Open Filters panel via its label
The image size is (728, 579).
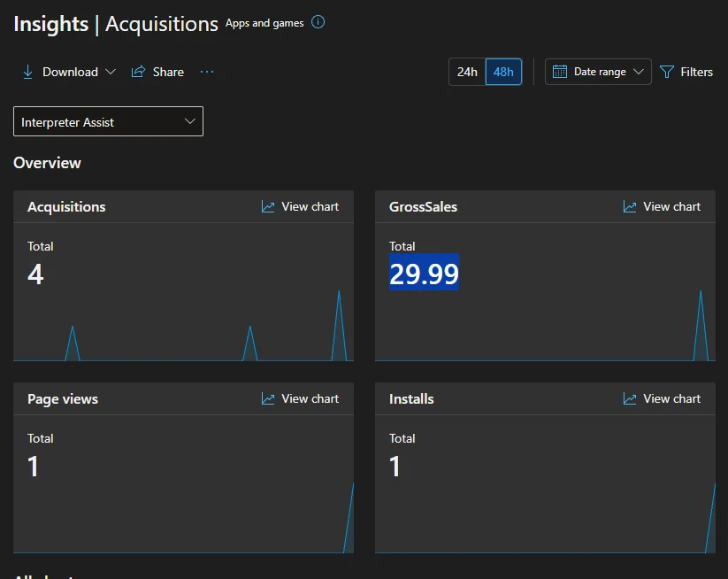coord(696,72)
